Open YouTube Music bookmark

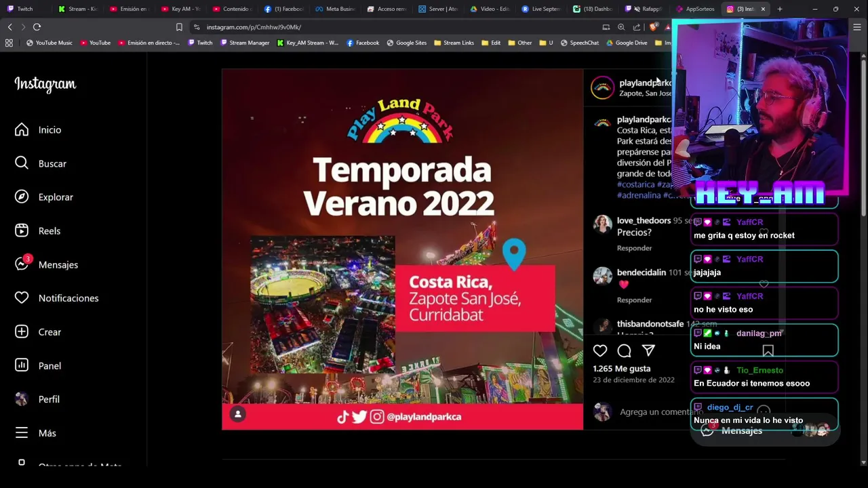point(49,43)
